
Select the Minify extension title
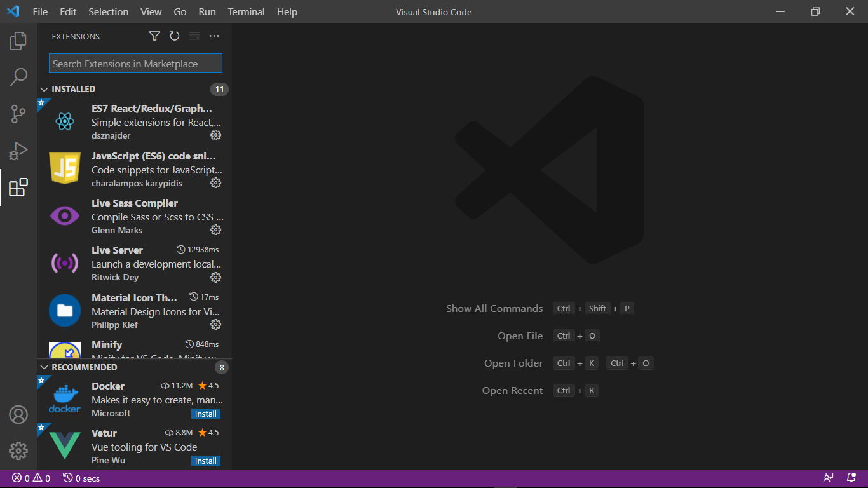(107, 345)
